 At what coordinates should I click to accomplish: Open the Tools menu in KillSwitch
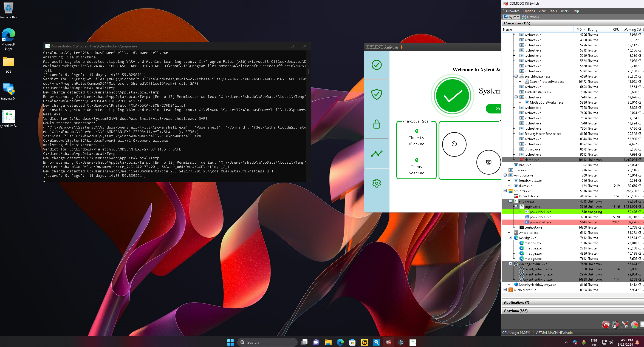(553, 11)
